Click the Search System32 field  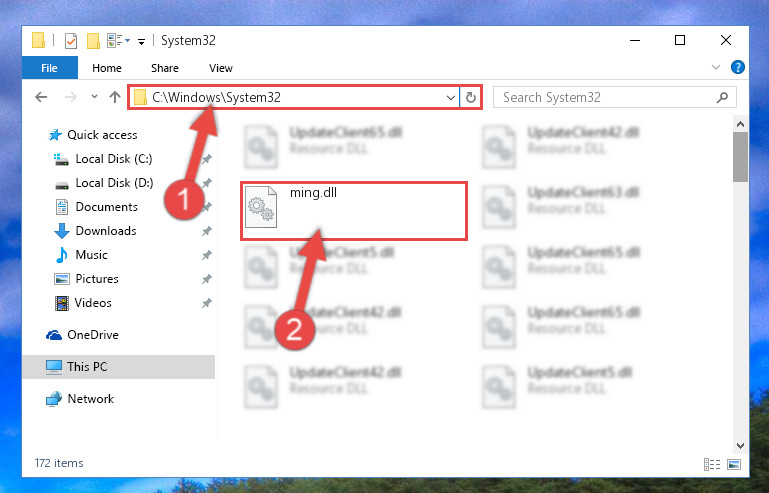(615, 98)
